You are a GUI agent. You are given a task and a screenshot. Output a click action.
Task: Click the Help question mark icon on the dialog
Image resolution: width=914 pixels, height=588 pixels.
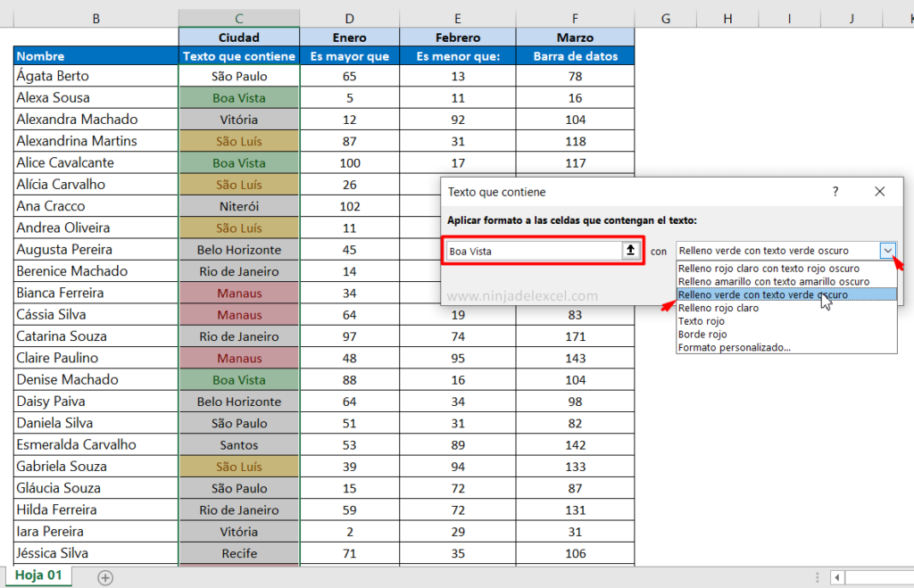coord(835,192)
